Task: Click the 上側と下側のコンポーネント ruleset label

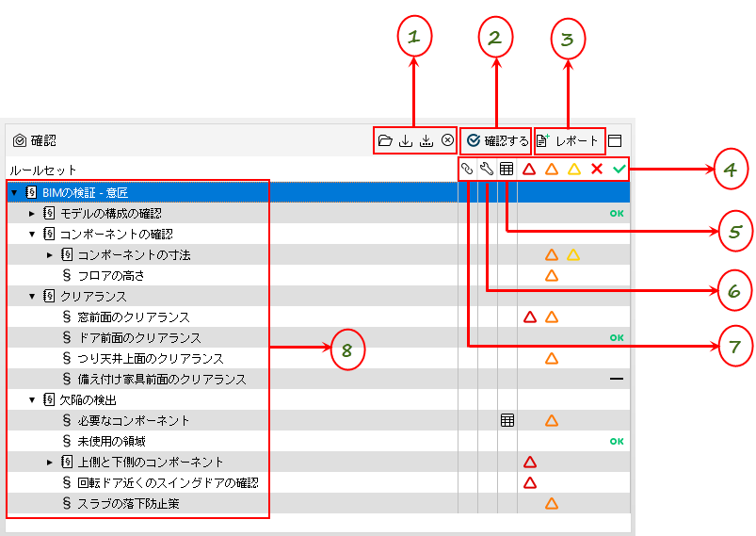Action: (x=151, y=463)
